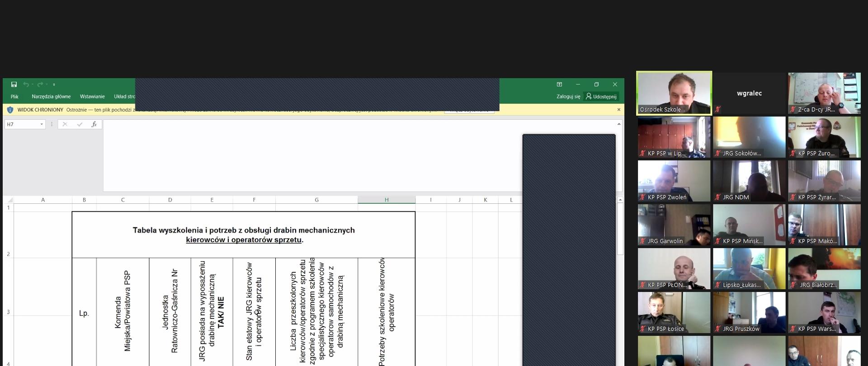868x366 pixels.
Task: Close the Protected View yellow message bar
Action: (619, 110)
